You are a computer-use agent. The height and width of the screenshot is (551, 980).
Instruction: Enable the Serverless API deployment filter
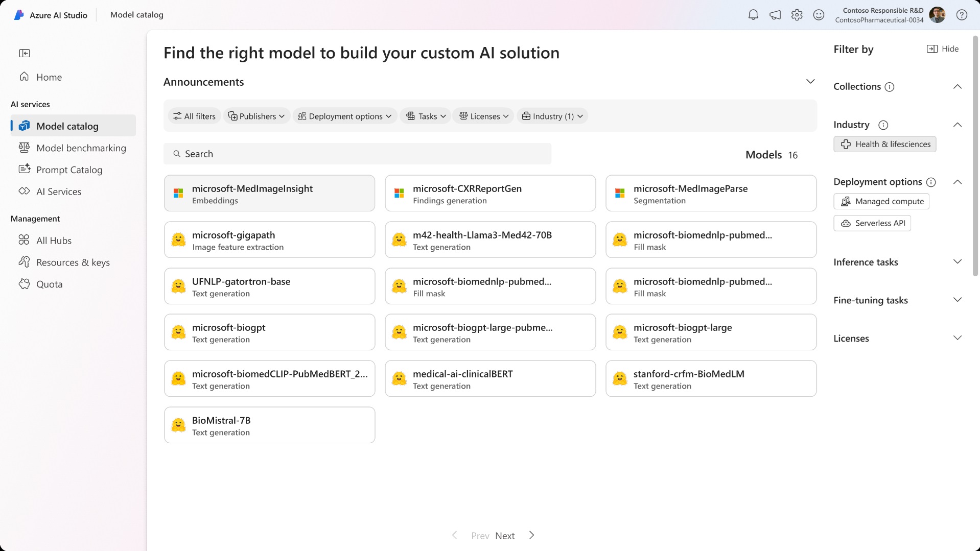[872, 223]
